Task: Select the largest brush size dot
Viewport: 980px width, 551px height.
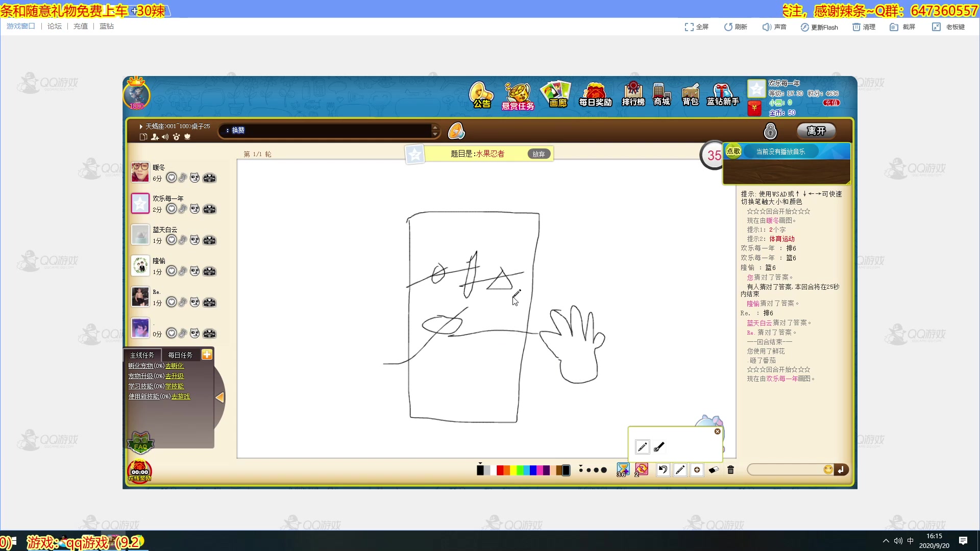Action: click(604, 470)
